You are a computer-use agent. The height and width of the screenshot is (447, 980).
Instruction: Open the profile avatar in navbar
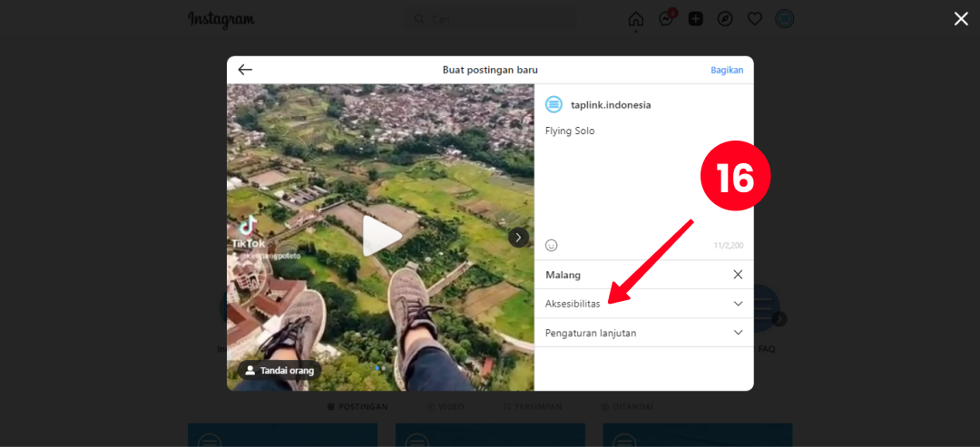click(x=785, y=19)
